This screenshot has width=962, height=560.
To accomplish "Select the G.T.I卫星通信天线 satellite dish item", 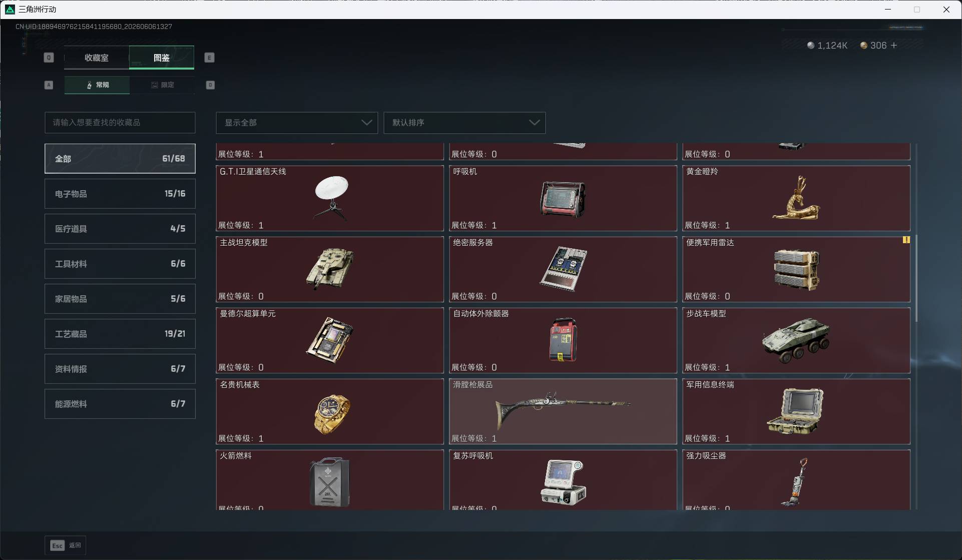I will (330, 198).
